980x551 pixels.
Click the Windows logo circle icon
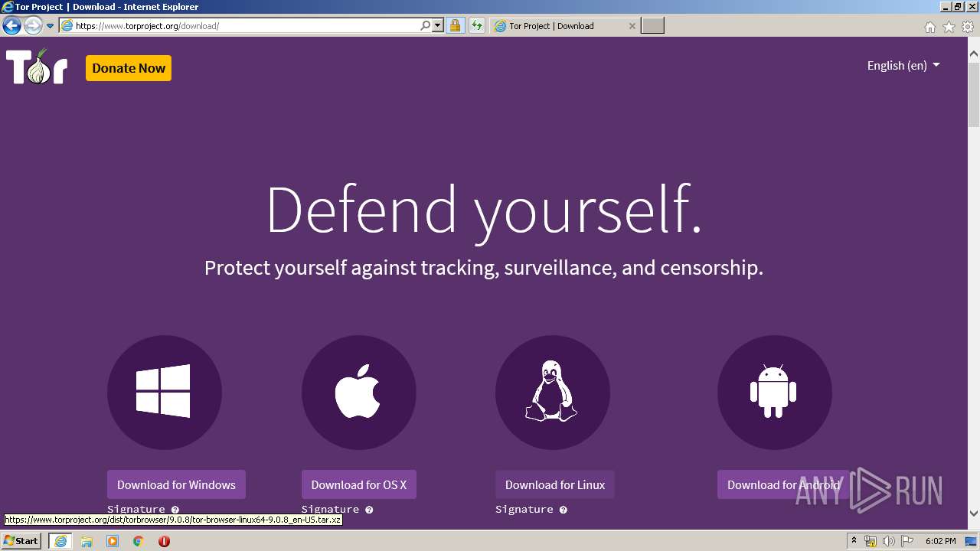coord(165,393)
